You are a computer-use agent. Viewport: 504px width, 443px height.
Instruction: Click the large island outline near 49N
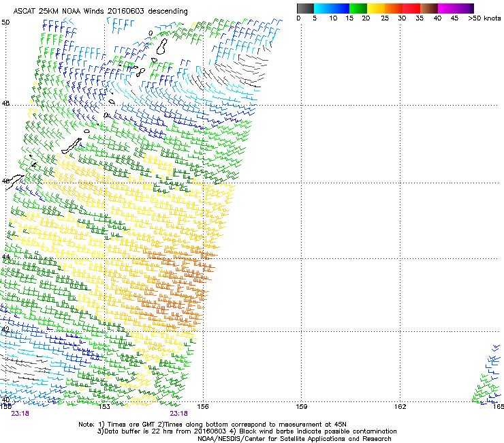tap(162, 46)
